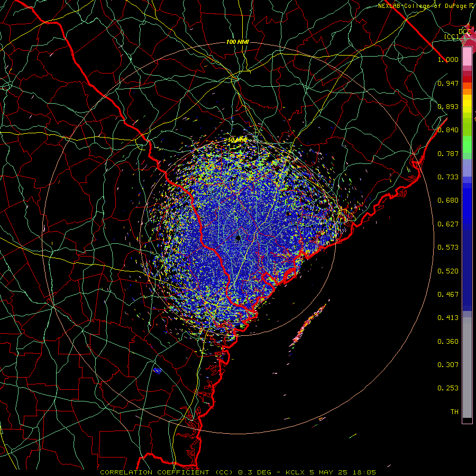Click the 0.947 scale value
Viewport: 476px width, 476px height.
tap(448, 83)
